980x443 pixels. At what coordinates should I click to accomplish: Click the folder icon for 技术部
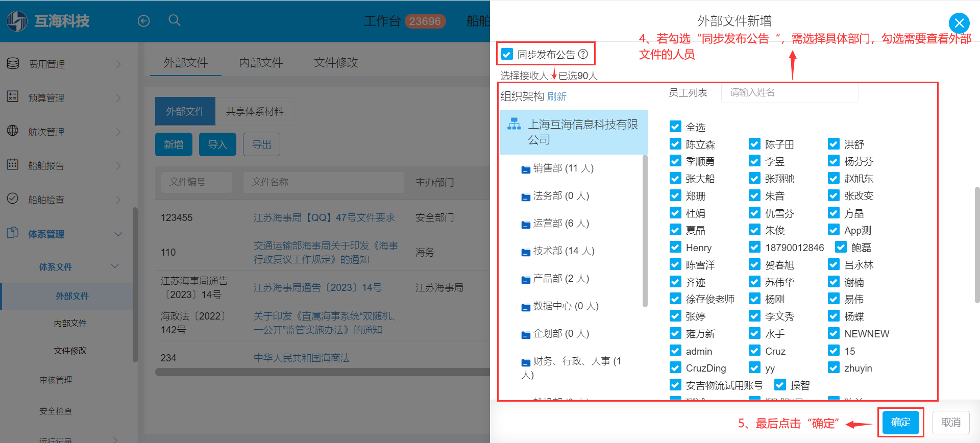point(526,252)
